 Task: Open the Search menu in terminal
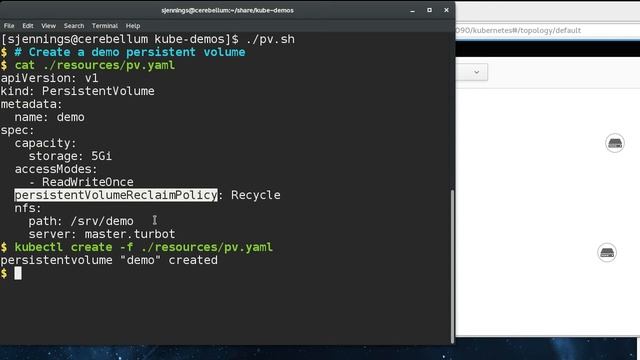click(x=74, y=26)
